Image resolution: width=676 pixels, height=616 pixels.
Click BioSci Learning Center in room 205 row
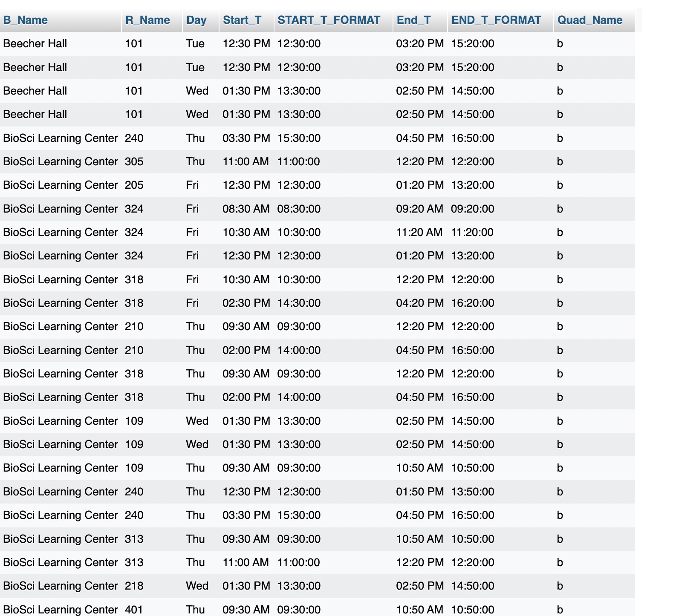point(60,185)
